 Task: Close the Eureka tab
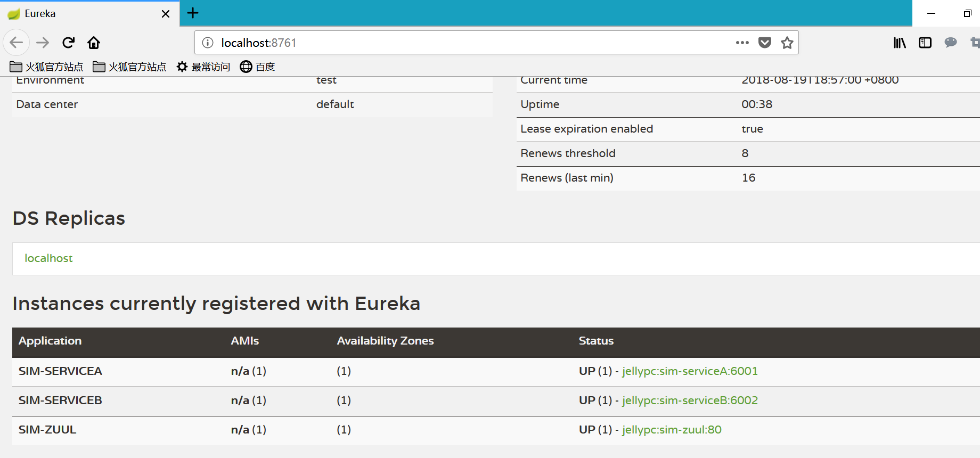[x=166, y=14]
